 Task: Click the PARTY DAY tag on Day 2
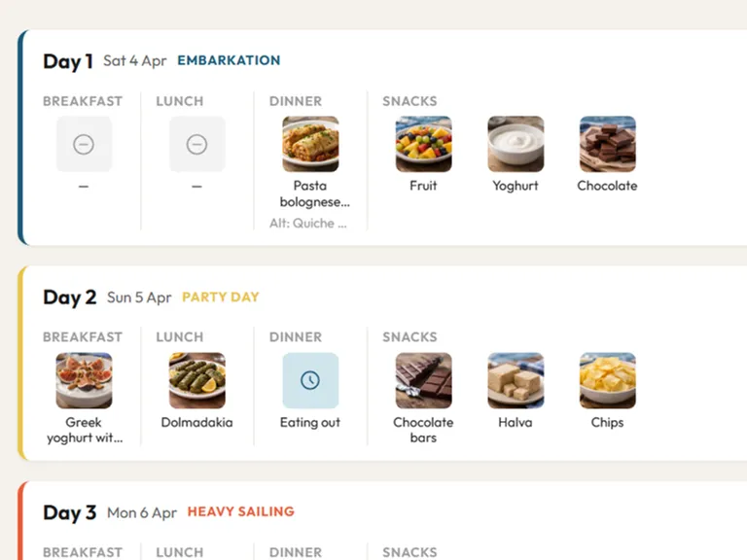pos(221,297)
